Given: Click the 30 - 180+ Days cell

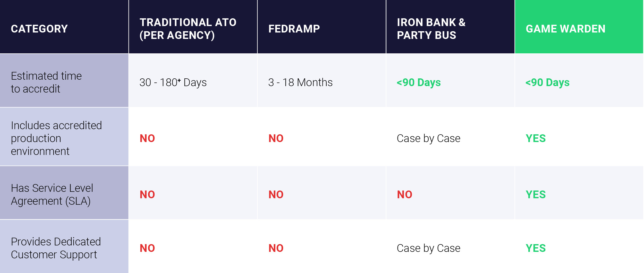Looking at the screenshot, I should [x=173, y=82].
